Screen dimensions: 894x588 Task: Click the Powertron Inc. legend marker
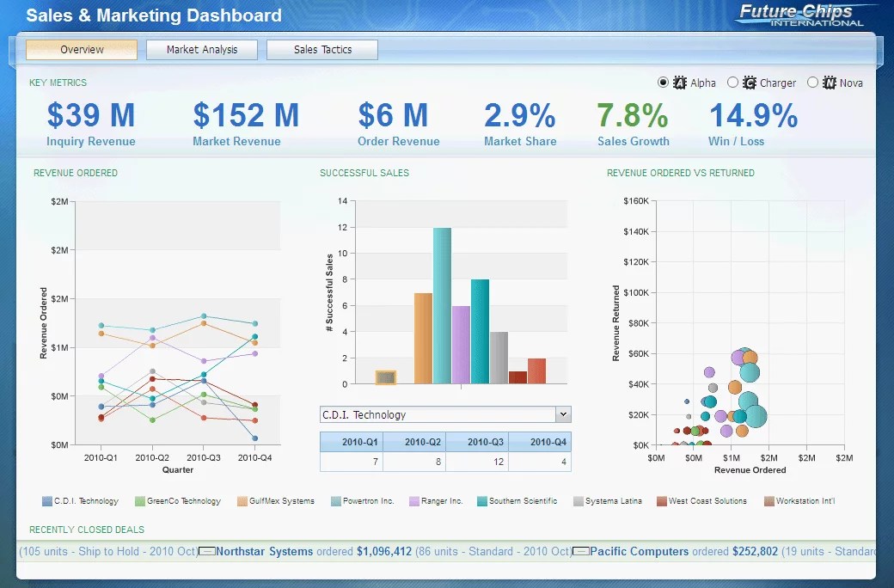[334, 500]
